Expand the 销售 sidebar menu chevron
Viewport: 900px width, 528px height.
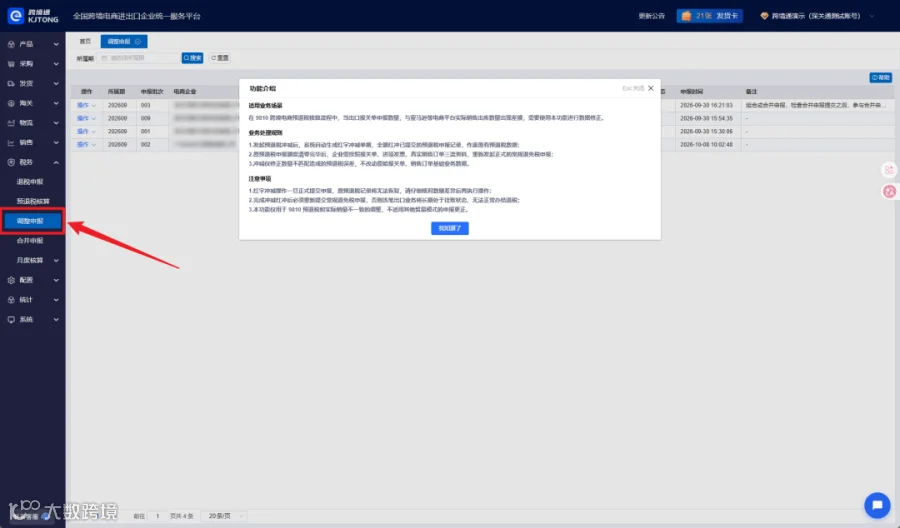coord(56,142)
